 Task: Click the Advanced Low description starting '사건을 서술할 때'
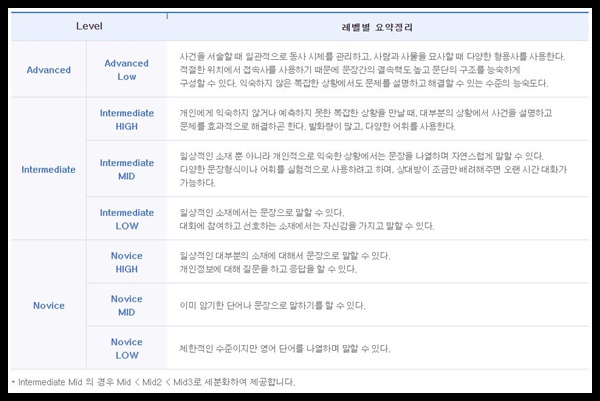372,70
